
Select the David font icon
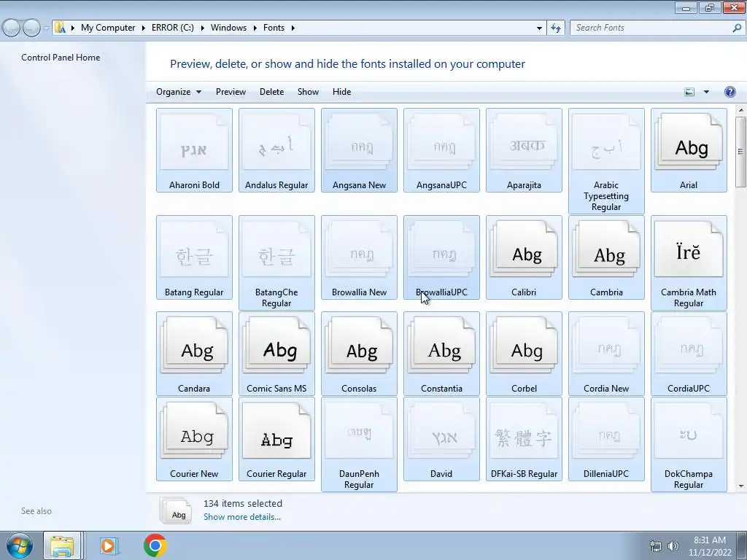coord(441,438)
